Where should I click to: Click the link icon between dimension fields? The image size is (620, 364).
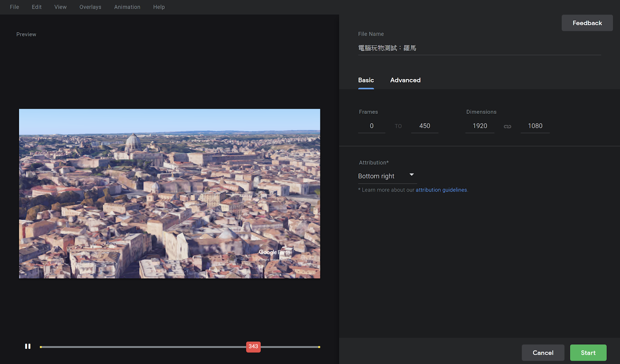click(x=508, y=126)
